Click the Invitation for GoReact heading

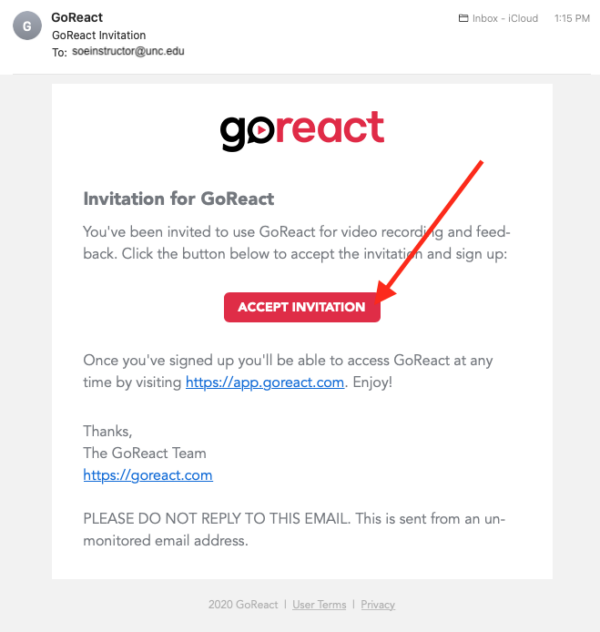178,198
